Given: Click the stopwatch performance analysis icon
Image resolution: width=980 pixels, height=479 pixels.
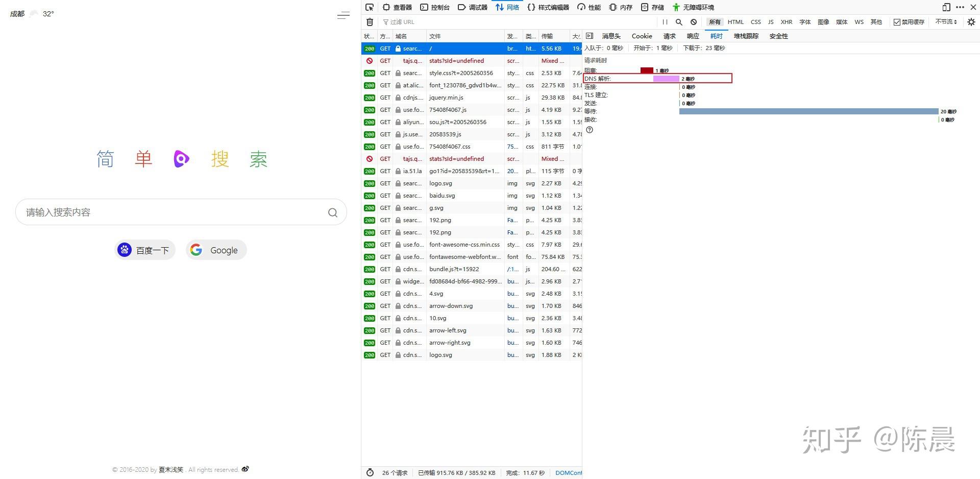Looking at the screenshot, I should pyautogui.click(x=370, y=473).
